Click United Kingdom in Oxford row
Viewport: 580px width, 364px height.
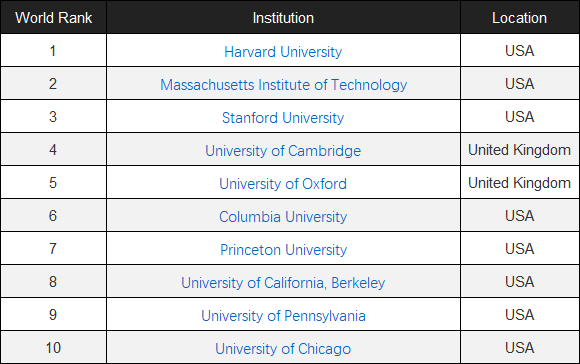[x=520, y=183]
